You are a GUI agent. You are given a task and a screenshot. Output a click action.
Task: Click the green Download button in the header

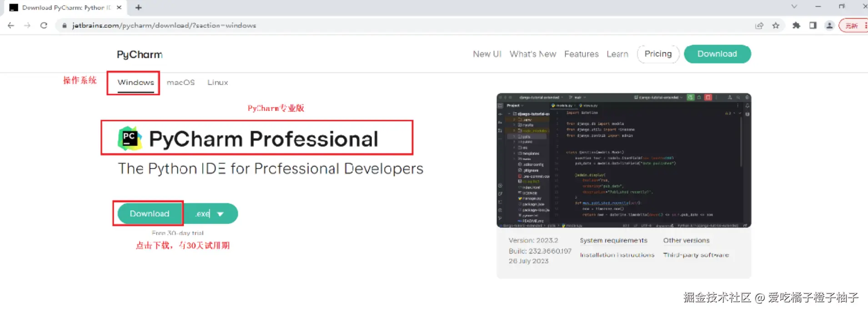(717, 54)
